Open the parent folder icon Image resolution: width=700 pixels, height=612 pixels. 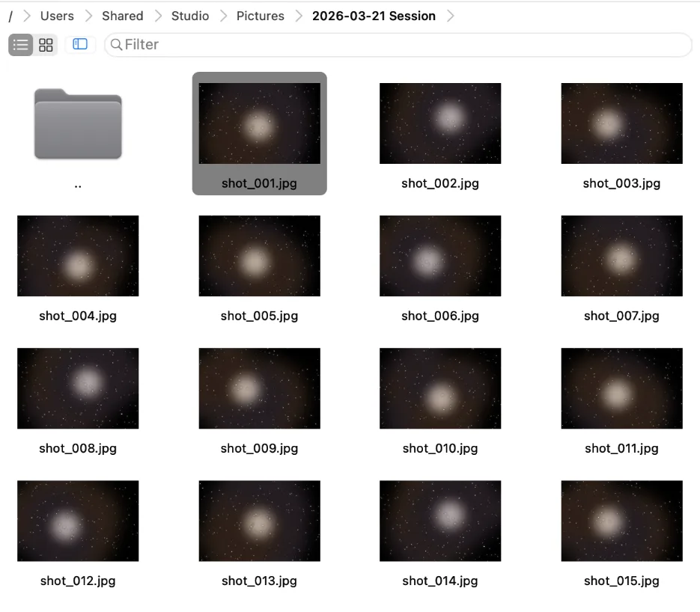click(78, 123)
